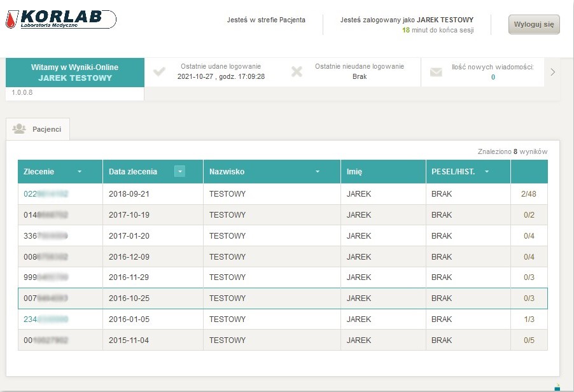This screenshot has height=392, width=574.
Task: Click the 0/5 results cell for 2015-11-04
Action: tap(528, 340)
